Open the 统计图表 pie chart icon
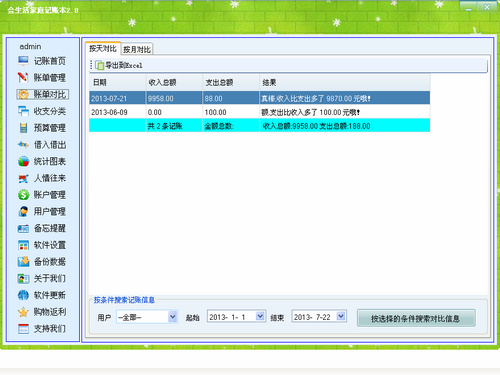The image size is (500, 375). point(23,161)
